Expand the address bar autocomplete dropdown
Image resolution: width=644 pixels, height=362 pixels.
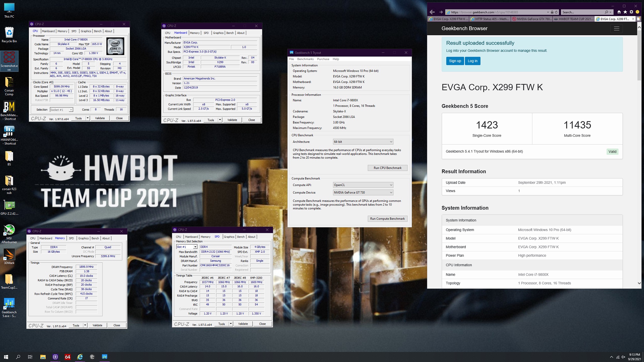[548, 12]
